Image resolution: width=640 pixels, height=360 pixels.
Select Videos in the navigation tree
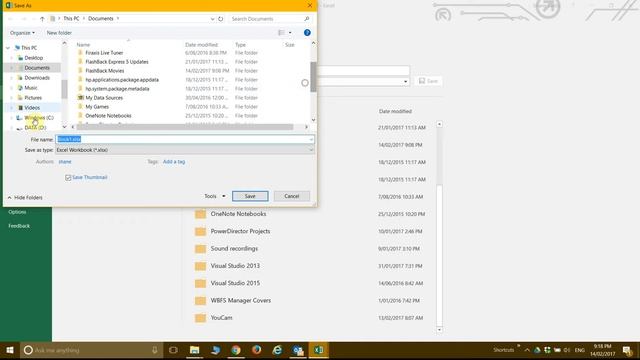coord(32,108)
